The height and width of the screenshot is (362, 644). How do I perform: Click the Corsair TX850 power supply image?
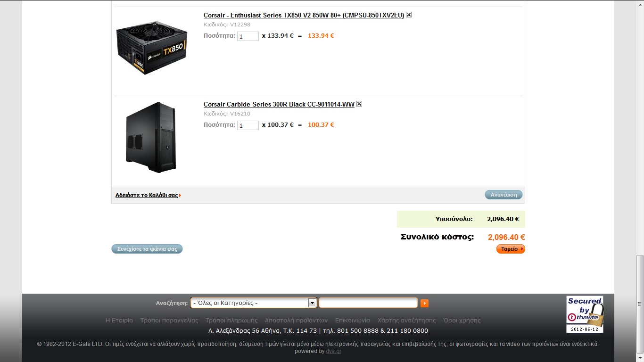pos(151,47)
